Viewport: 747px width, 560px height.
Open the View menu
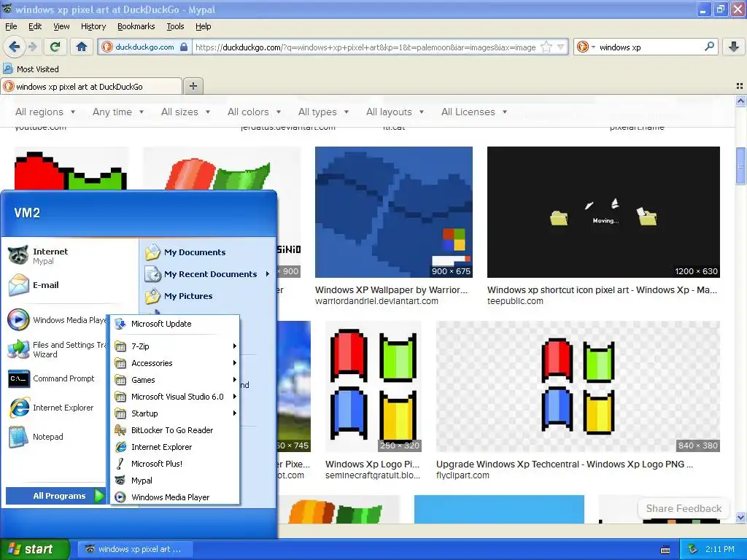(x=61, y=26)
